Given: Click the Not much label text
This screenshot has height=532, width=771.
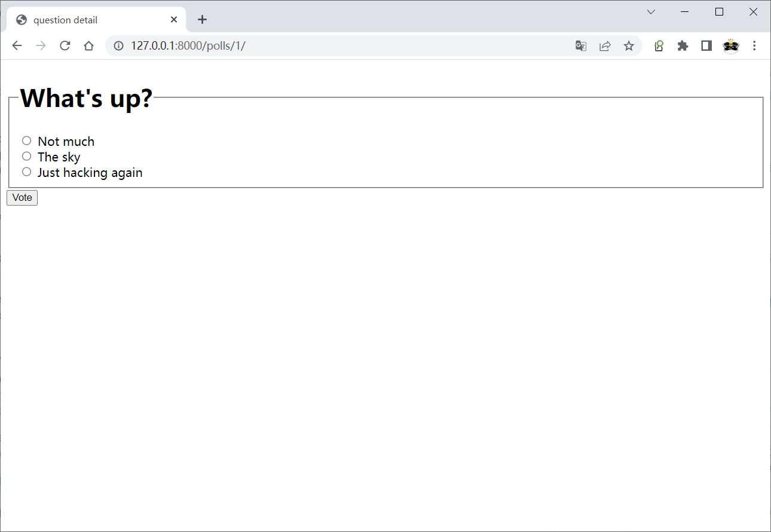Looking at the screenshot, I should tap(66, 142).
